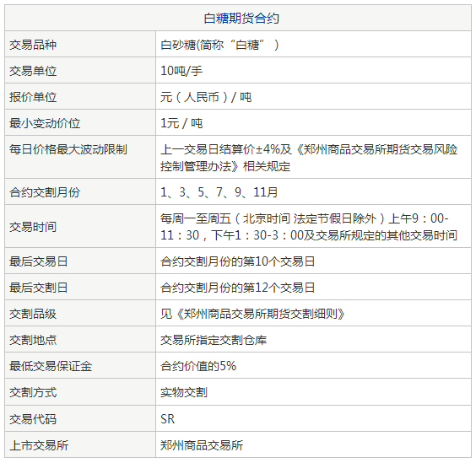
Task: Select the 交易单位 row label
Action: (33, 71)
